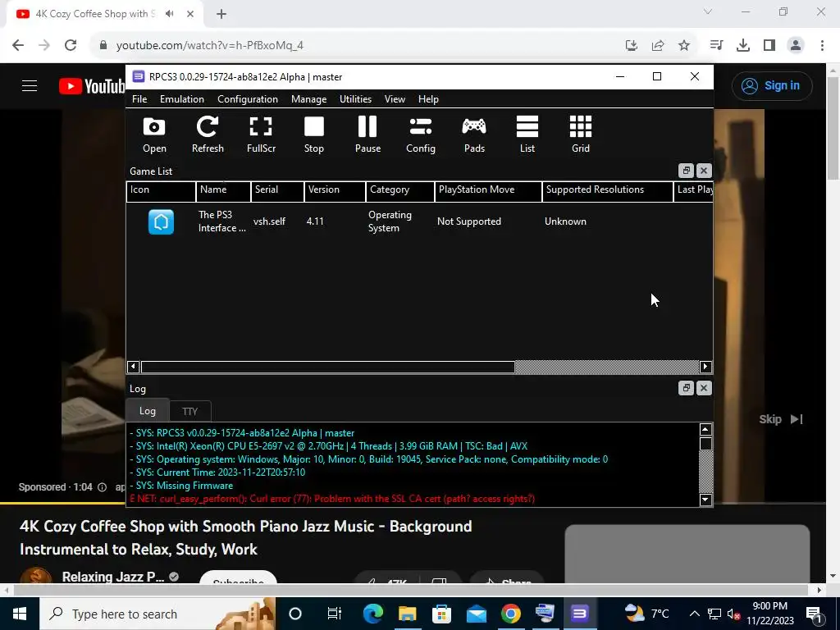Viewport: 840px width, 630px height.
Task: Open Microsoft Edge from taskbar
Action: [x=373, y=614]
